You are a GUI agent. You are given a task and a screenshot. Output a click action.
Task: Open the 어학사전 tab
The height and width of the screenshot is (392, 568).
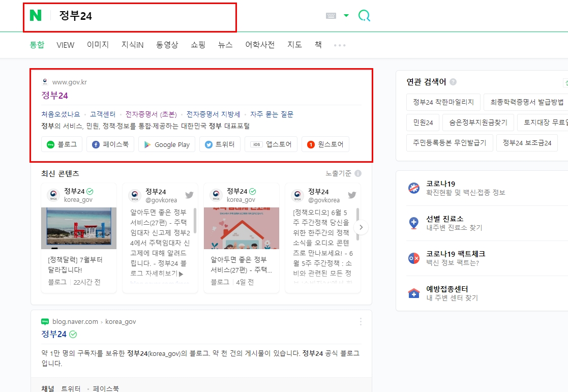pyautogui.click(x=260, y=45)
